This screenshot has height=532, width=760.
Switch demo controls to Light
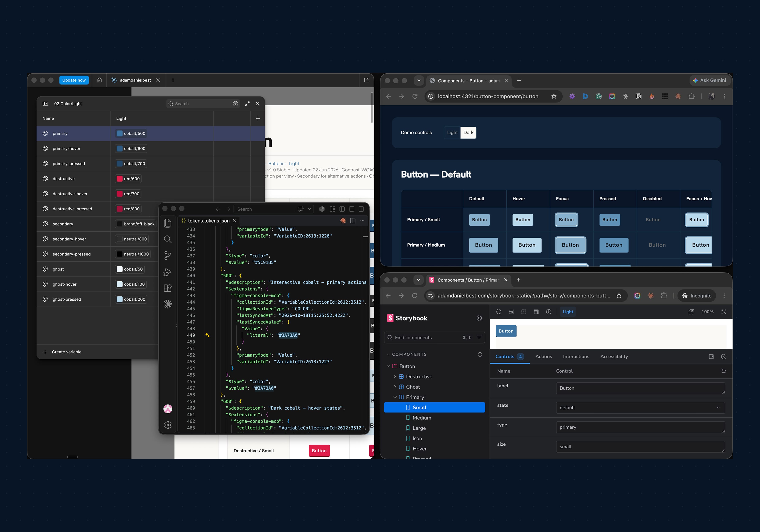(452, 132)
